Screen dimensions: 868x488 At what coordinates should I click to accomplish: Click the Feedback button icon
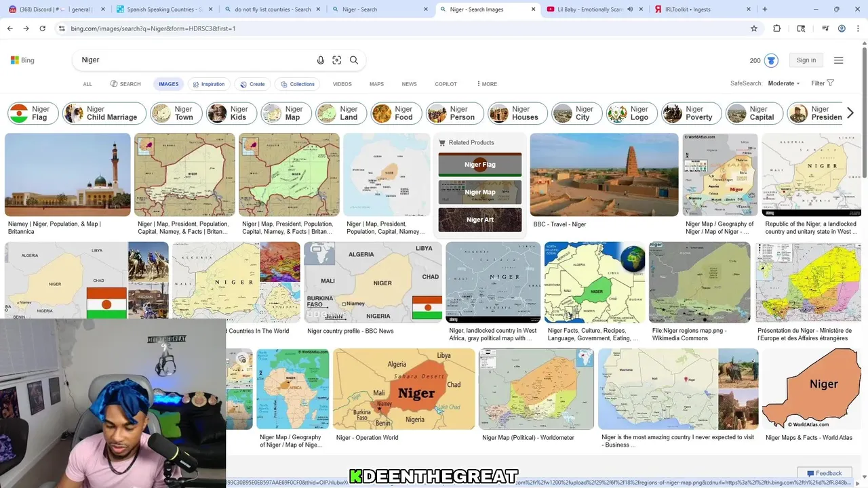coord(810,473)
